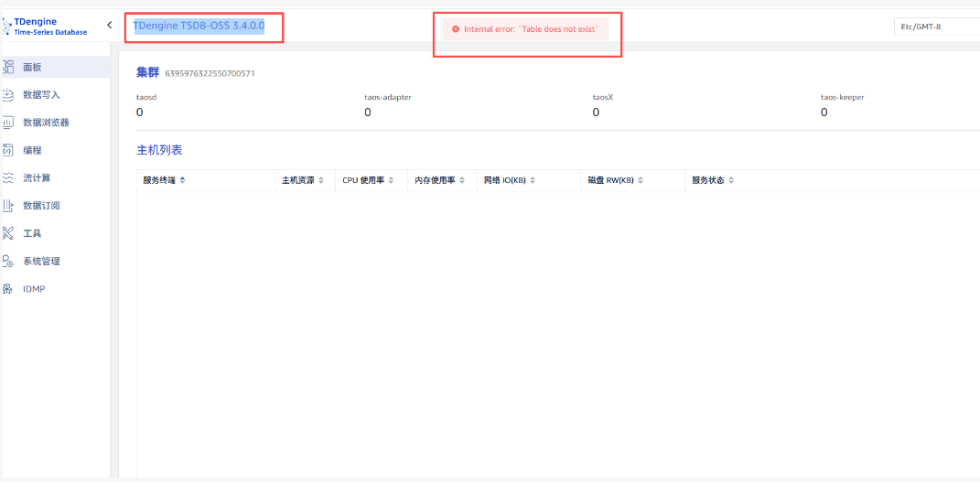980x482 pixels.
Task: Toggle sorting on the 服务状态 column
Action: tap(731, 180)
